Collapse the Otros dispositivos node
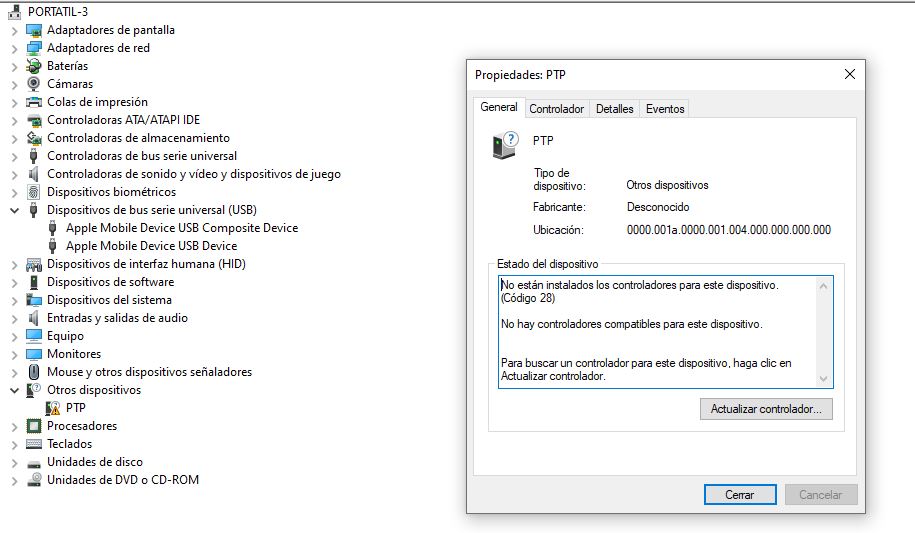The width and height of the screenshot is (915, 533). pos(14,390)
